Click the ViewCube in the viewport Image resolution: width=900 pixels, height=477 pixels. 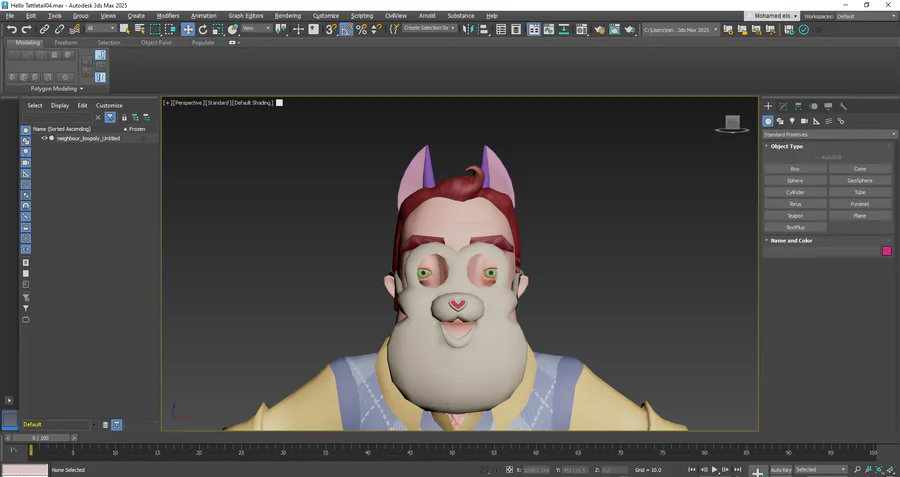point(732,123)
